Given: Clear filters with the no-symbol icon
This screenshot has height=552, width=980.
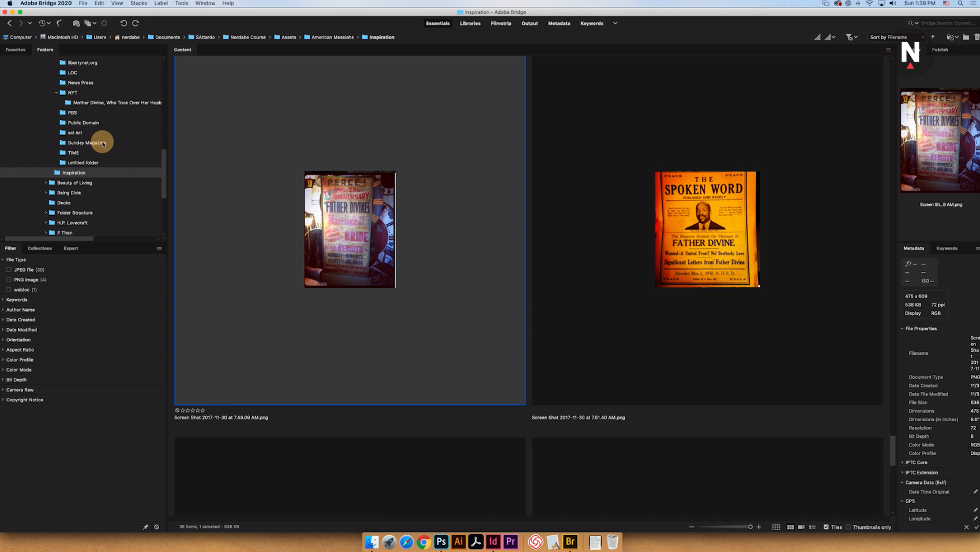Looking at the screenshot, I should click(156, 527).
